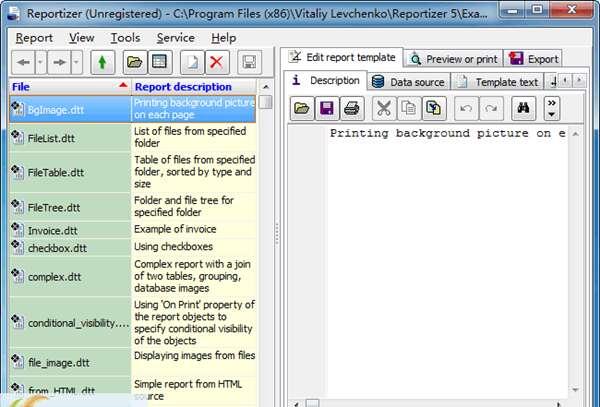Click the paste clipboard icon
The width and height of the screenshot is (600, 407).
pyautogui.click(x=433, y=107)
